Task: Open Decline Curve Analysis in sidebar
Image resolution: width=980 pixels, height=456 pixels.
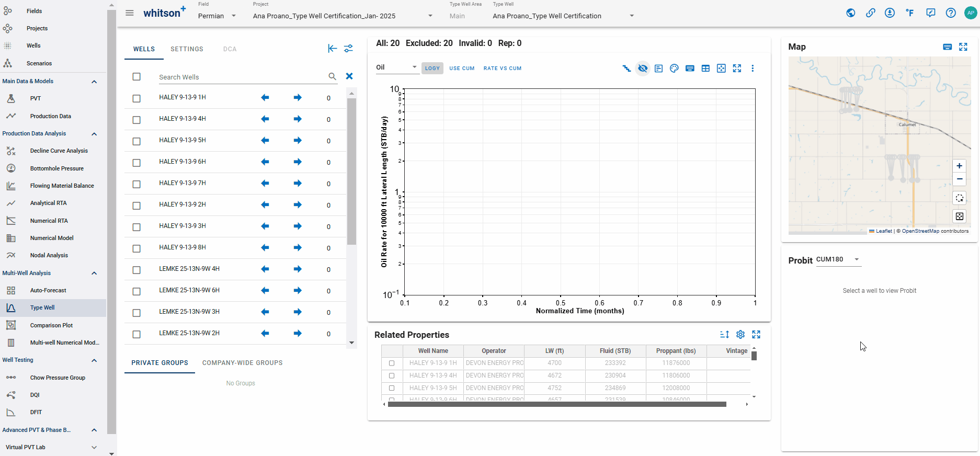Action: pyautogui.click(x=59, y=151)
